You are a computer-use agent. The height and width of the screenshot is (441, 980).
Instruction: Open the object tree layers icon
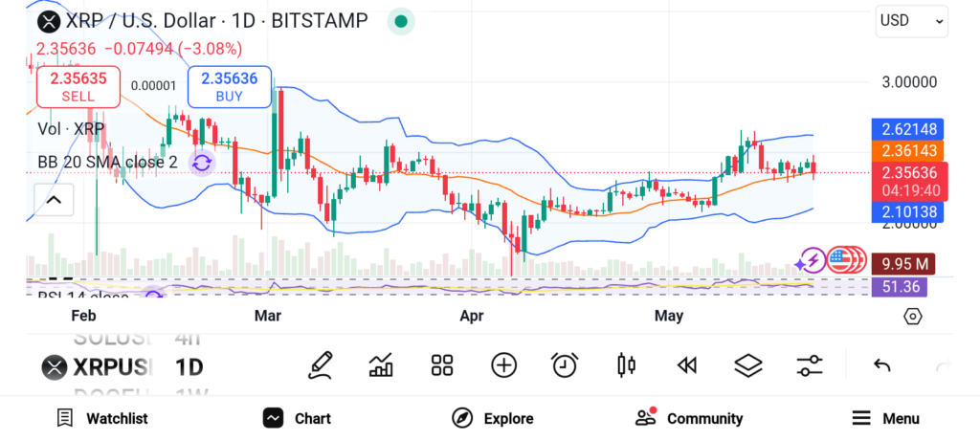(748, 365)
